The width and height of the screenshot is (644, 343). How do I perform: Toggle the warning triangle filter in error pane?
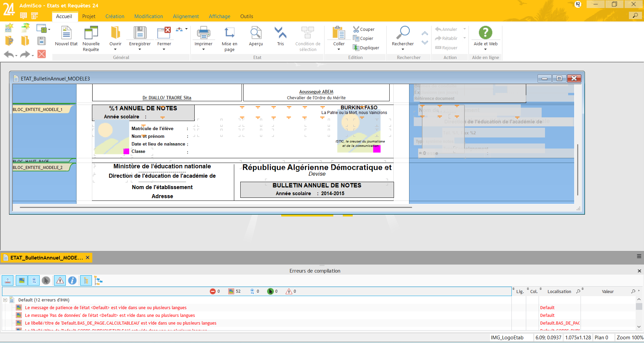coord(60,281)
